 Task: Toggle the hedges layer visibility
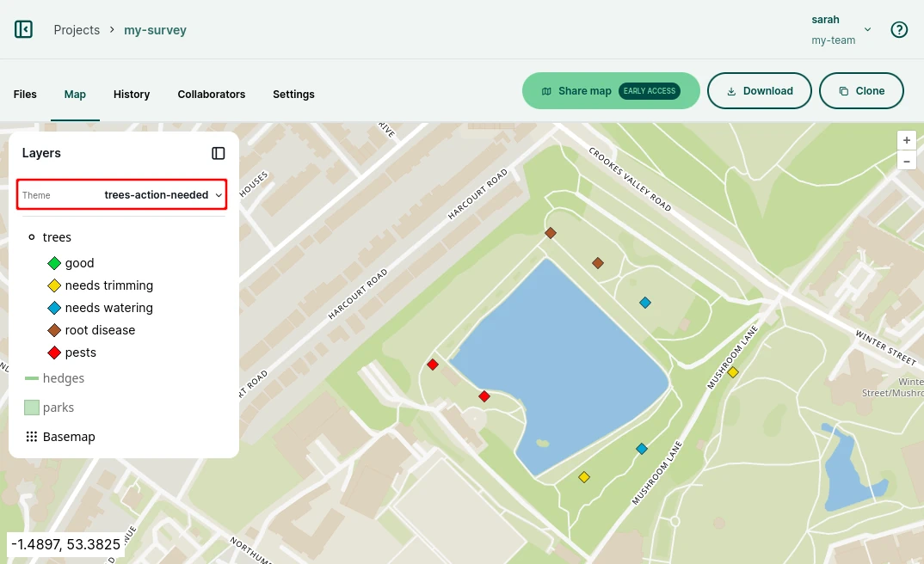64,378
